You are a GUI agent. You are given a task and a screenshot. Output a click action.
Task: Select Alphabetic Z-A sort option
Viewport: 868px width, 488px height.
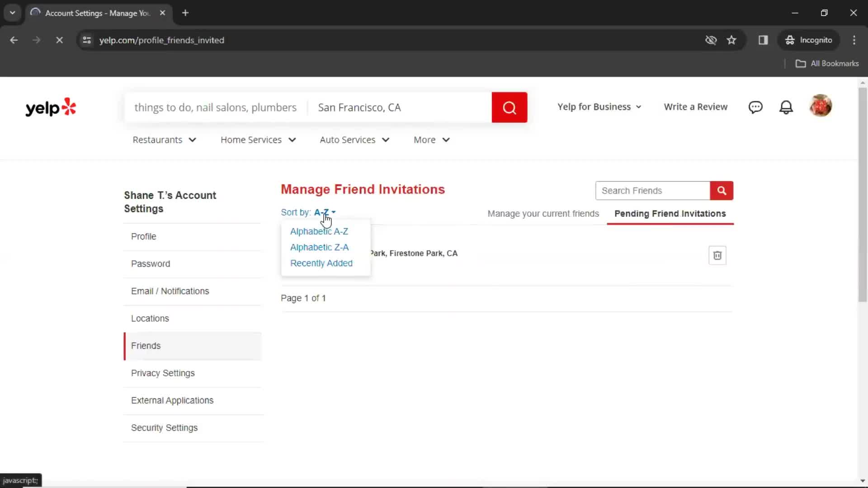tap(319, 247)
